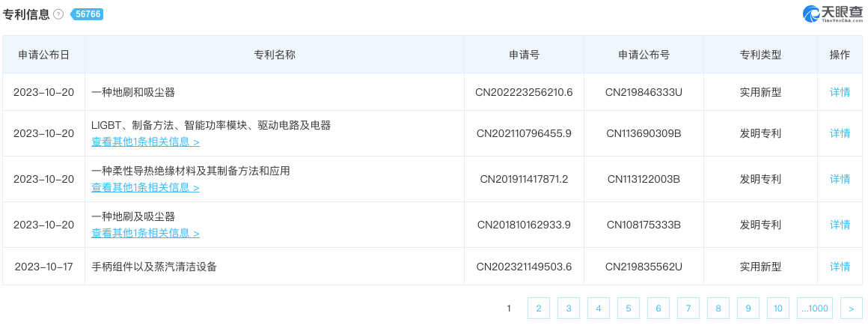
Task: Open 详情 for 一种柔性导热绝缘材料 patent
Action: tap(840, 179)
